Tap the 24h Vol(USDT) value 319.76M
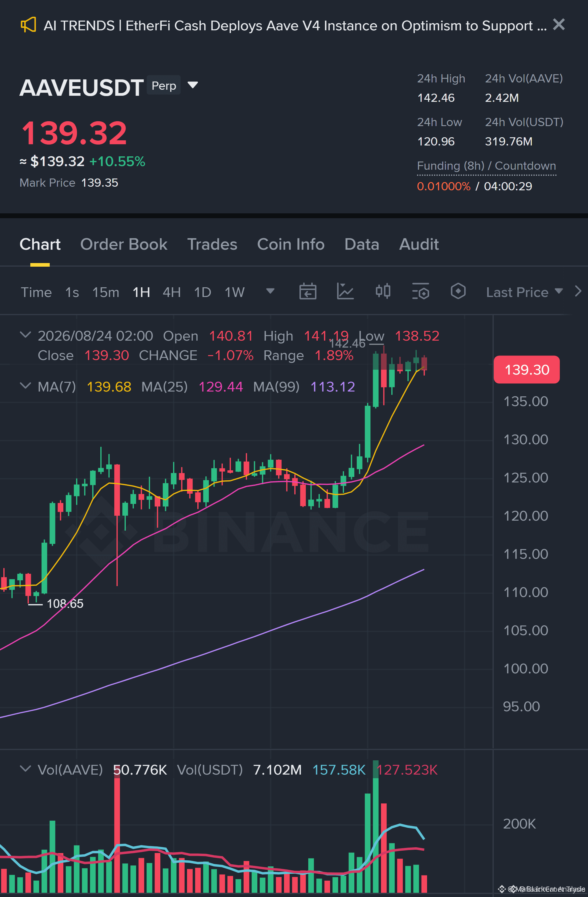Image resolution: width=588 pixels, height=897 pixels. (509, 142)
